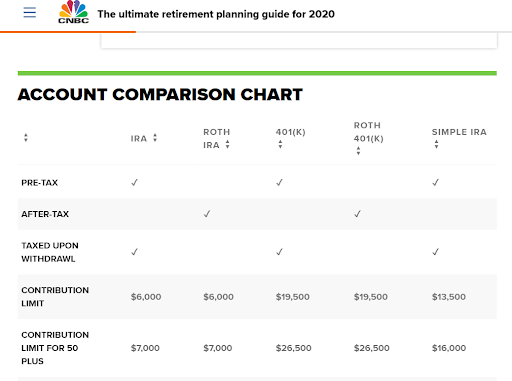Viewport: 512px width, 381px height.
Task: Click the IRA pre-tax checkmark
Action: (134, 182)
